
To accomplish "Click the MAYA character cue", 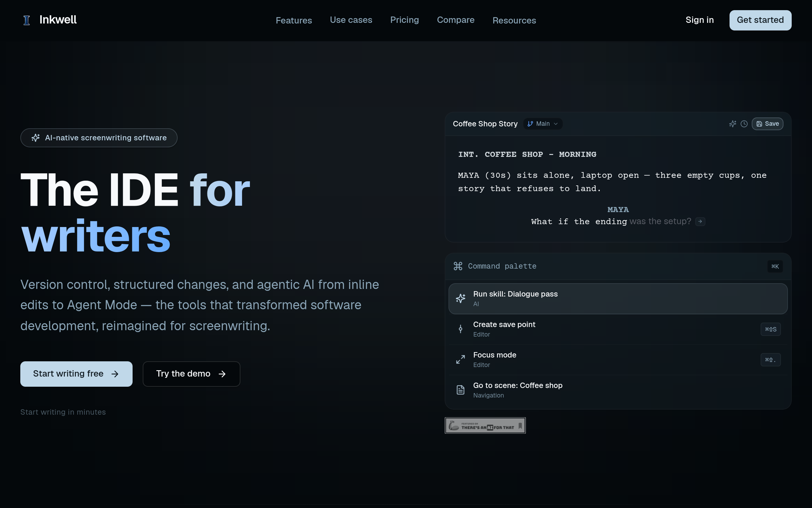I will 618,209.
